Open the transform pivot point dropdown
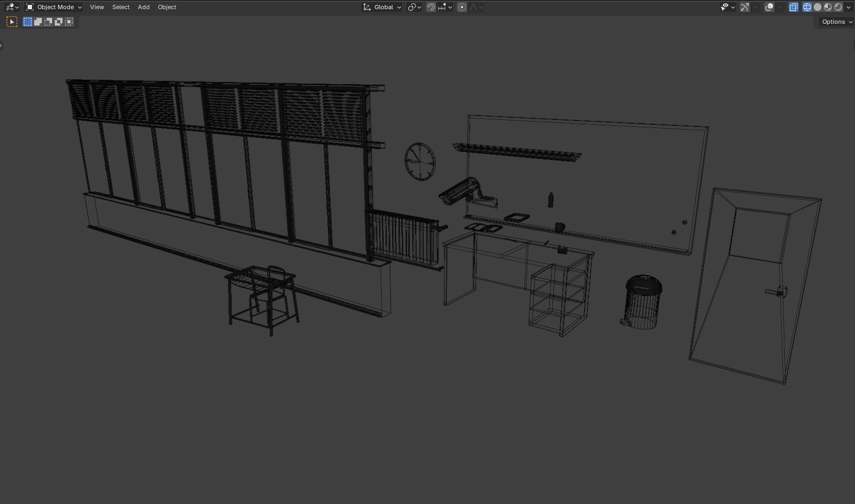855x504 pixels. click(x=415, y=7)
